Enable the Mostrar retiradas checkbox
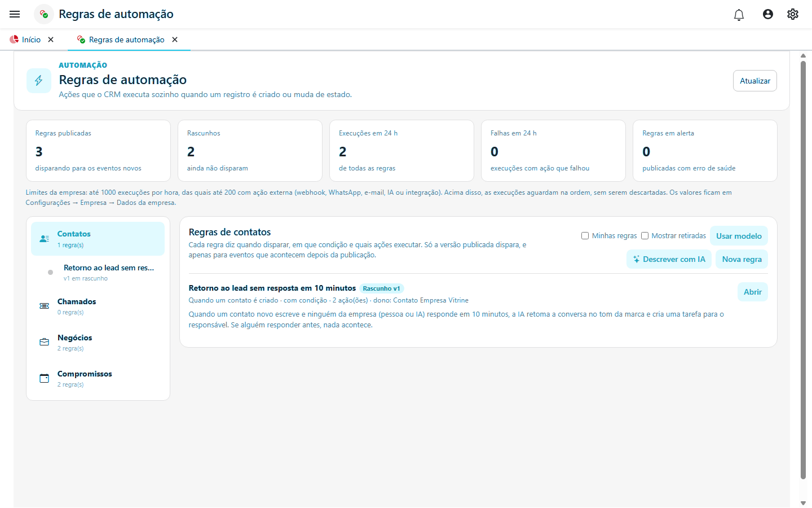This screenshot has width=812, height=508. [x=645, y=236]
